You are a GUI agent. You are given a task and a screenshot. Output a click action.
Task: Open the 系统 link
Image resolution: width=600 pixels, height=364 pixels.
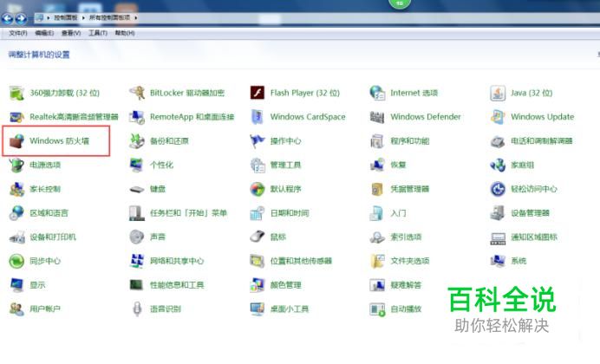click(x=518, y=261)
